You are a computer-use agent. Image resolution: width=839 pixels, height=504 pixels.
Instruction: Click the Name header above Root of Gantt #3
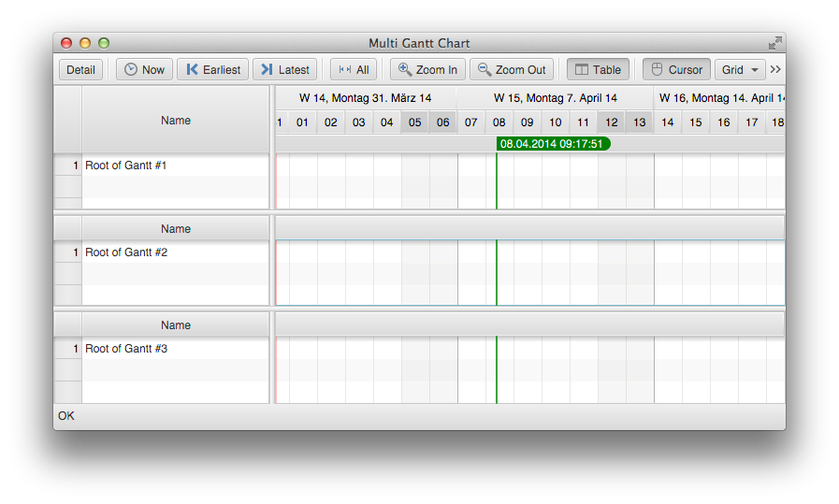(x=176, y=324)
